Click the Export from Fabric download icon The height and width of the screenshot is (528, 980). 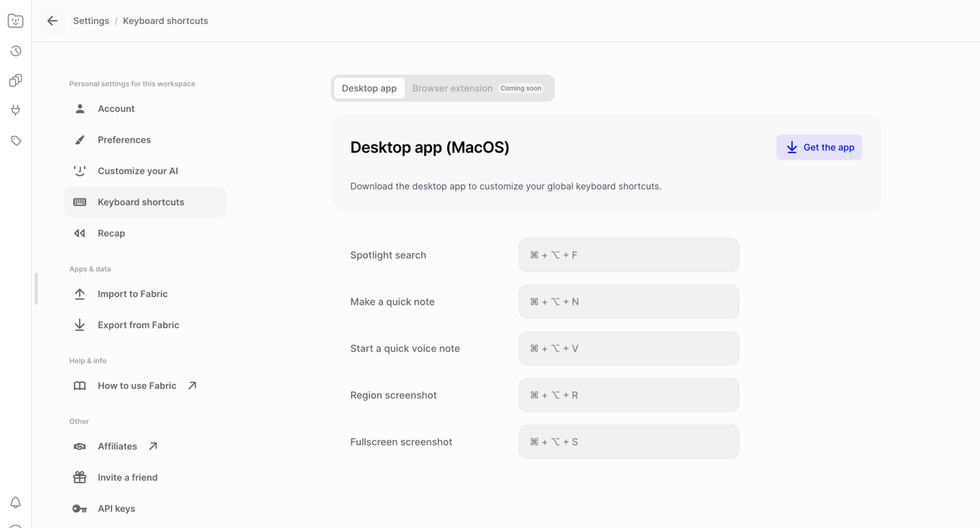(80, 325)
